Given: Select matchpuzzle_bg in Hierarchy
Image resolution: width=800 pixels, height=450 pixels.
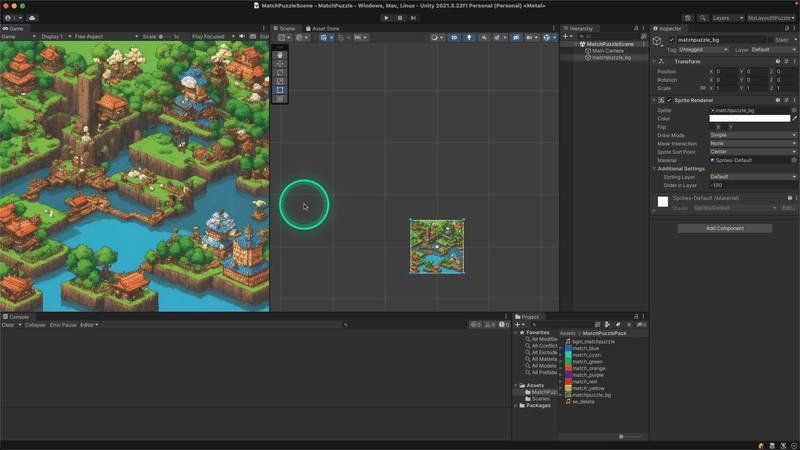Looking at the screenshot, I should coord(611,58).
